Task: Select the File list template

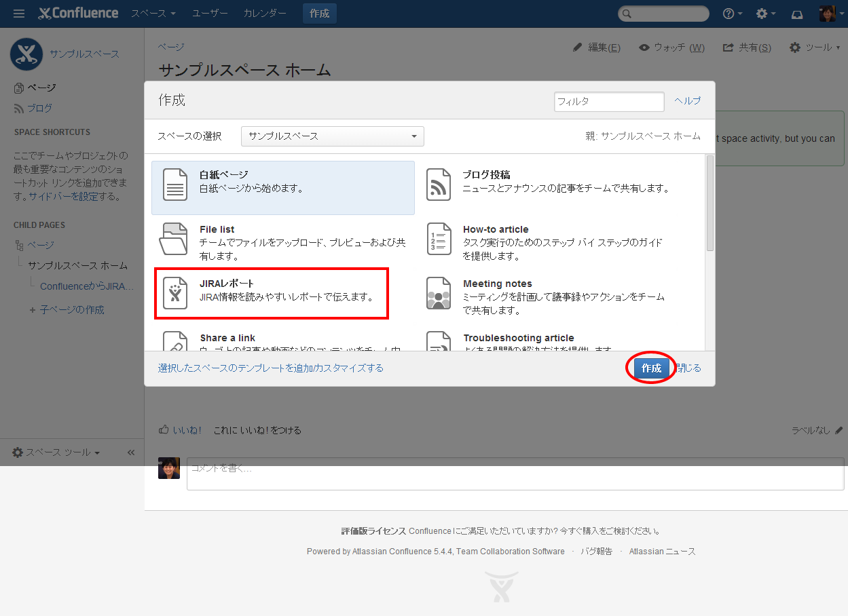Action: 283,242
